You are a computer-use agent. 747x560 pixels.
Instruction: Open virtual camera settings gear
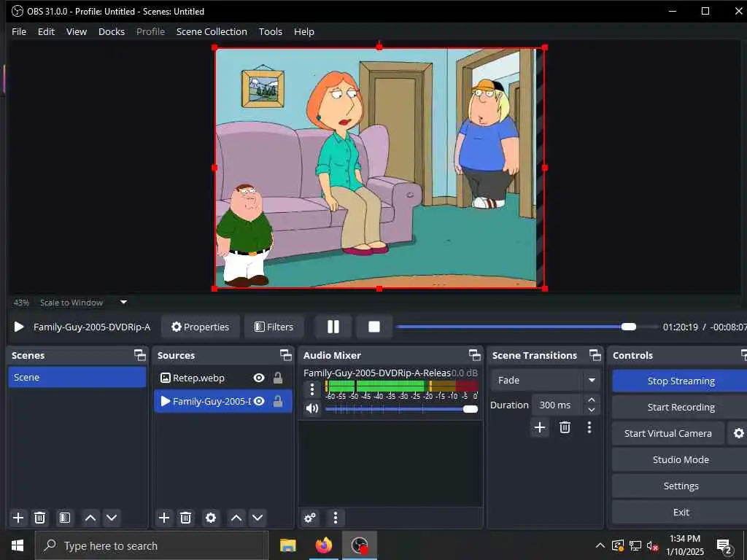click(x=738, y=433)
